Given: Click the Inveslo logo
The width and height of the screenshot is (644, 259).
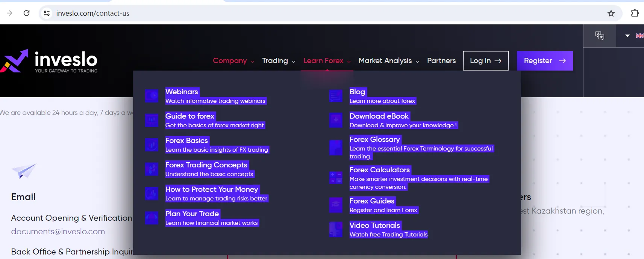Looking at the screenshot, I should point(49,61).
